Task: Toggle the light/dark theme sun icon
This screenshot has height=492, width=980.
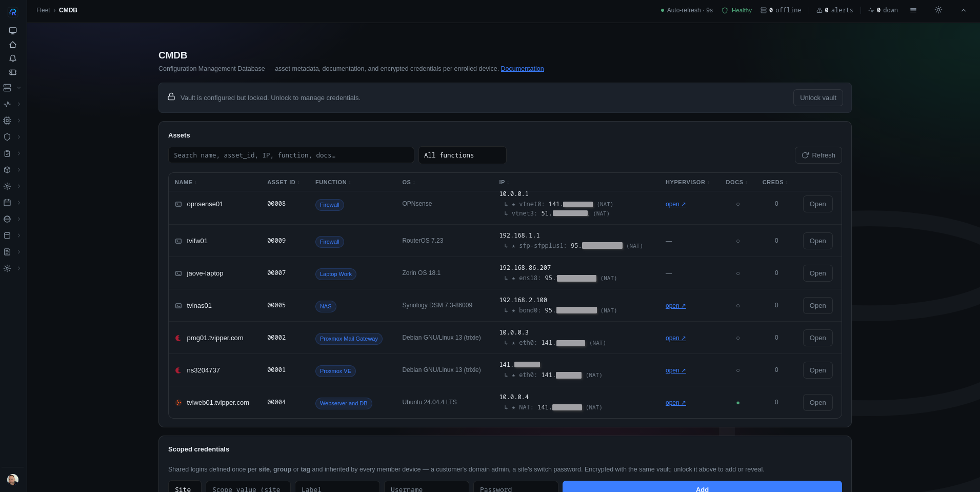Action: [x=938, y=10]
